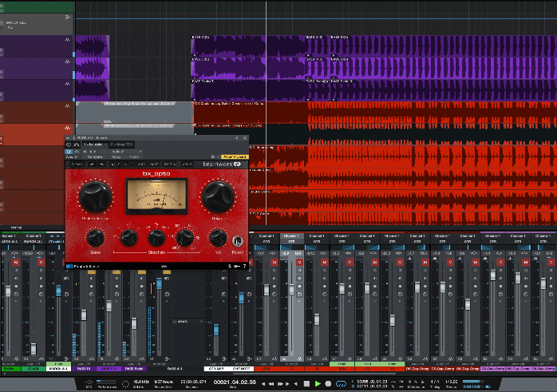557x392 pixels.
Task: Mute the leftmost mixer channel
Action: [16, 263]
